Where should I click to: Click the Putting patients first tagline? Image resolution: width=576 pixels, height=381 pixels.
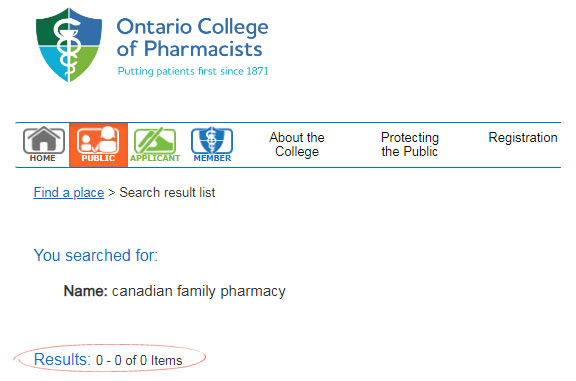point(193,71)
